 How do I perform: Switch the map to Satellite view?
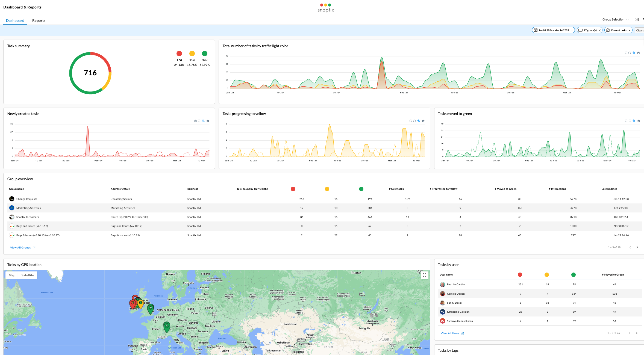tap(28, 275)
